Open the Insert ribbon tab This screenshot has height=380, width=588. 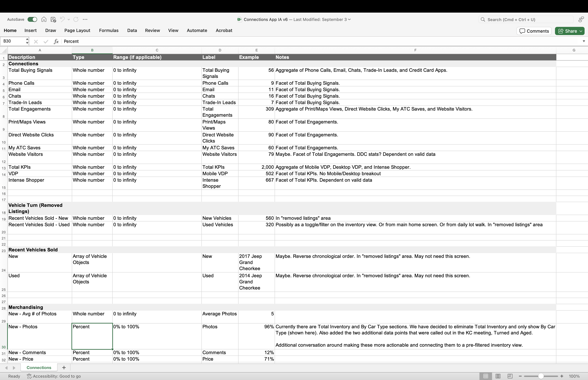click(31, 30)
